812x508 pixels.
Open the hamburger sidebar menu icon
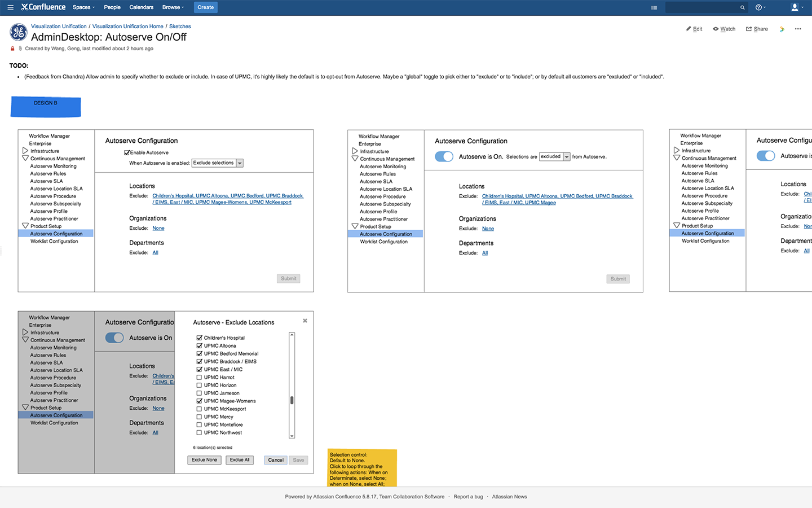[10, 7]
